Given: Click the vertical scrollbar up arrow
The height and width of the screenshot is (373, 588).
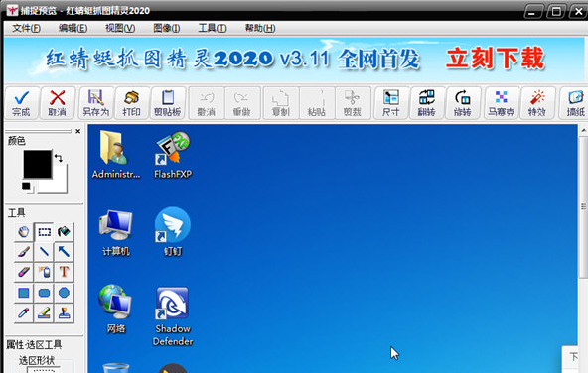Looking at the screenshot, I should point(583,130).
